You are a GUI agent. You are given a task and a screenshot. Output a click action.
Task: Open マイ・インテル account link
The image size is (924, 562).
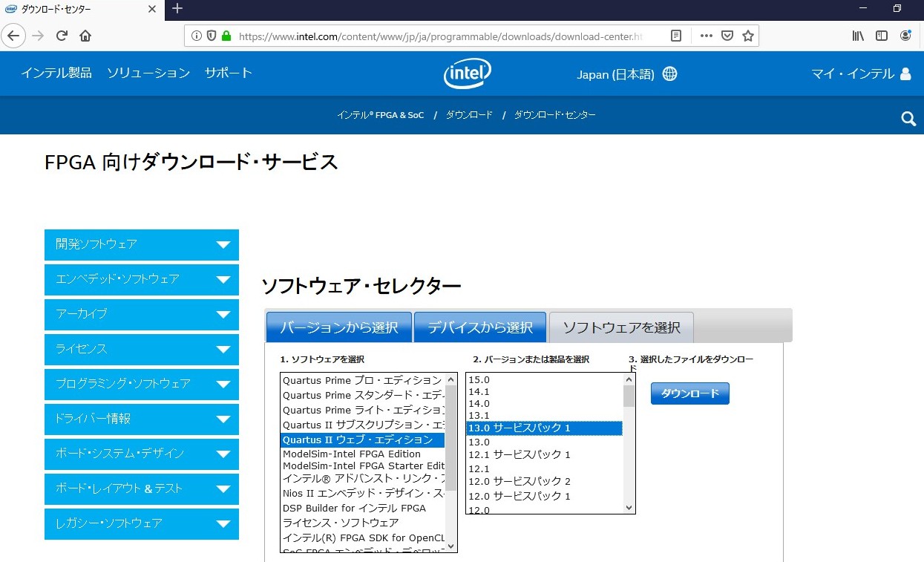click(x=853, y=73)
